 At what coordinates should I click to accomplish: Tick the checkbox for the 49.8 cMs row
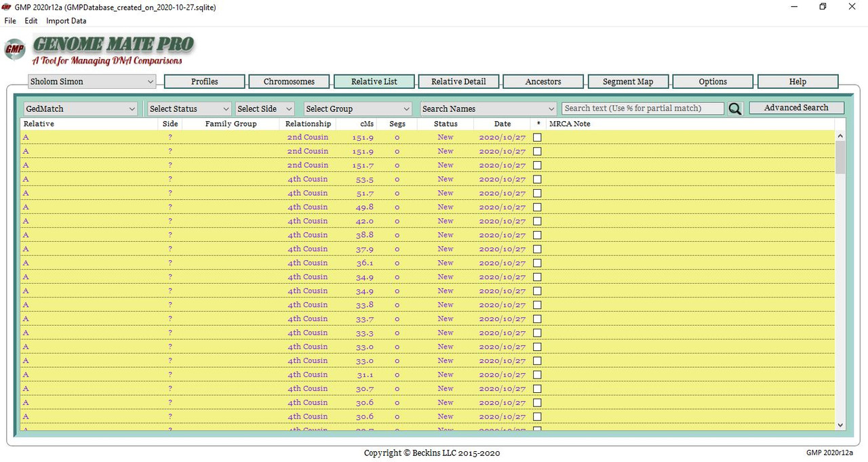pyautogui.click(x=537, y=207)
